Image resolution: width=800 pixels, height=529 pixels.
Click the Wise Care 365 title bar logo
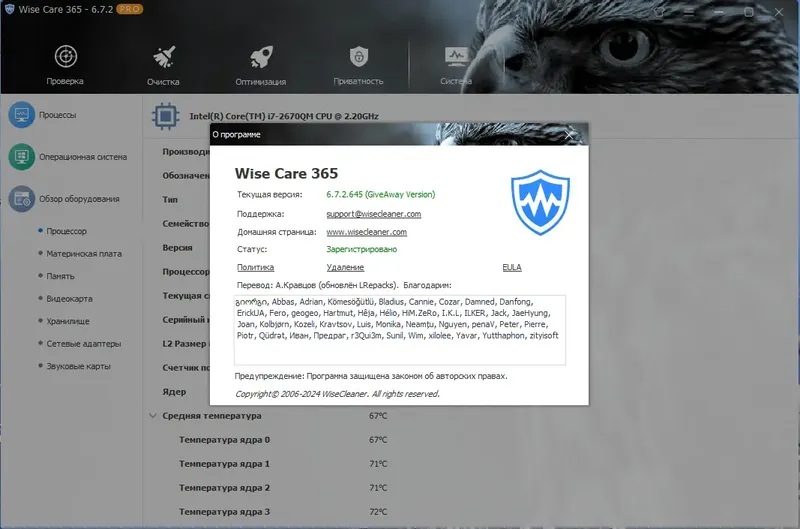(x=10, y=9)
